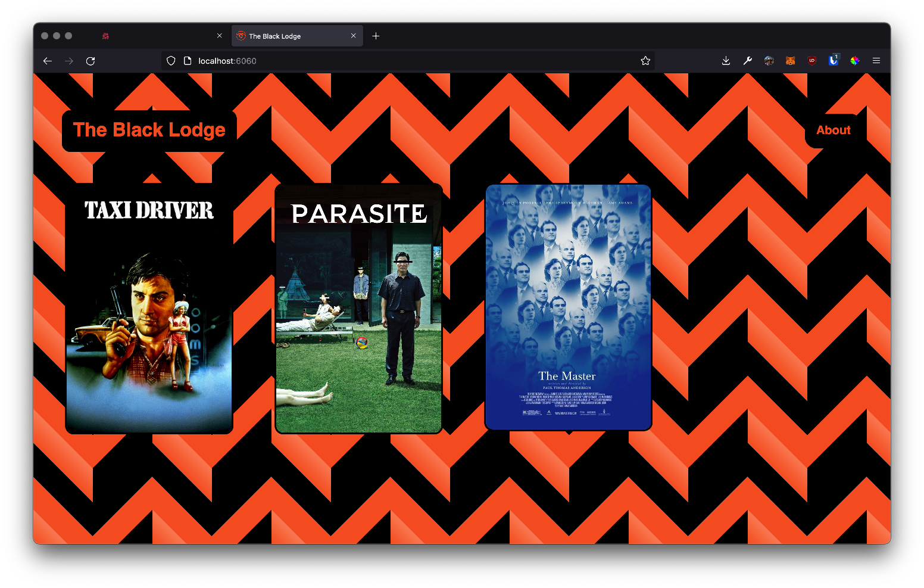
Task: Close the first untitled tab
Action: (220, 36)
